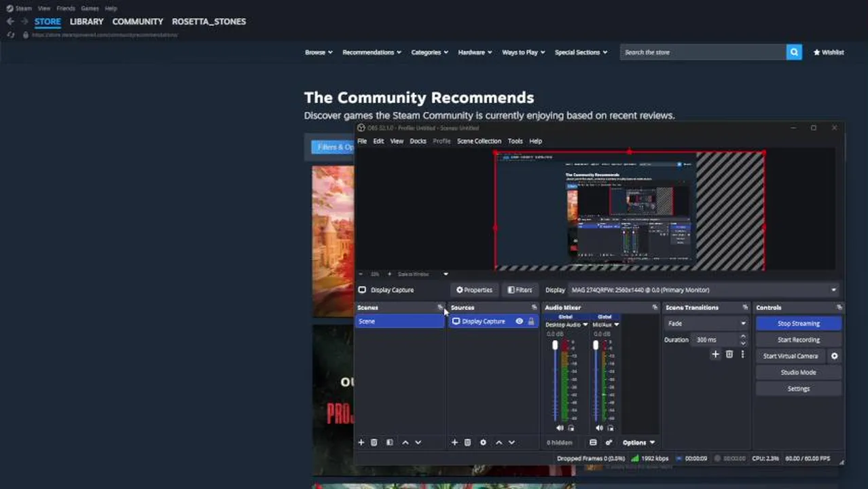
Task: Open Display monitor selection dropdown
Action: point(704,290)
